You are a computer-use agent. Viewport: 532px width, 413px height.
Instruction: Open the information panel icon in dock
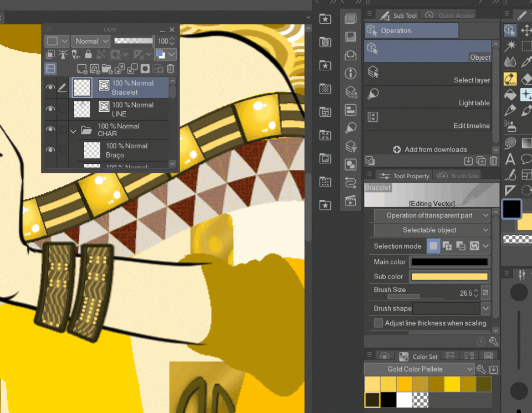pos(350,73)
